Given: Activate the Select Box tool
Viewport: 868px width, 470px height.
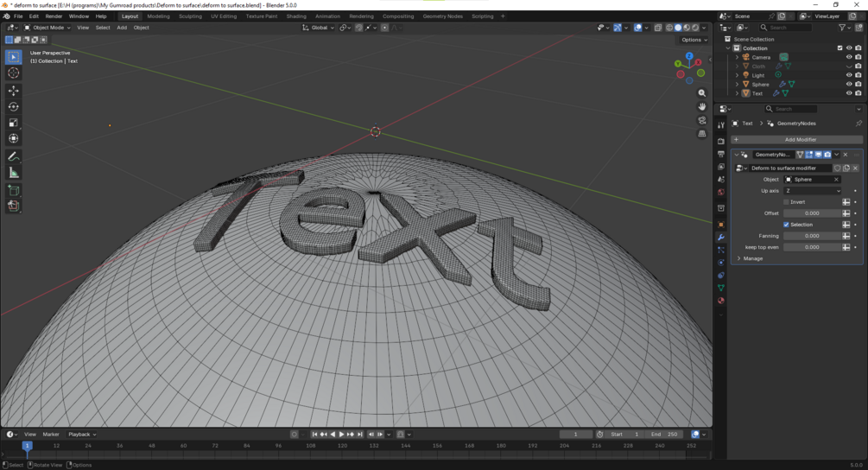Looking at the screenshot, I should (x=14, y=57).
